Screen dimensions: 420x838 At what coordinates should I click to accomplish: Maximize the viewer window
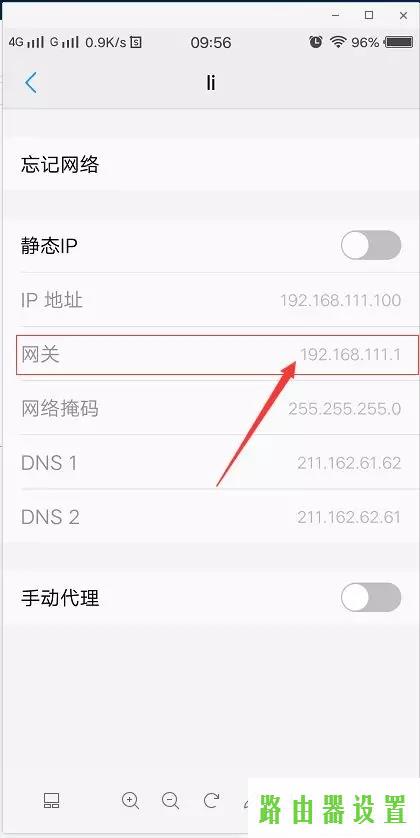tap(369, 15)
